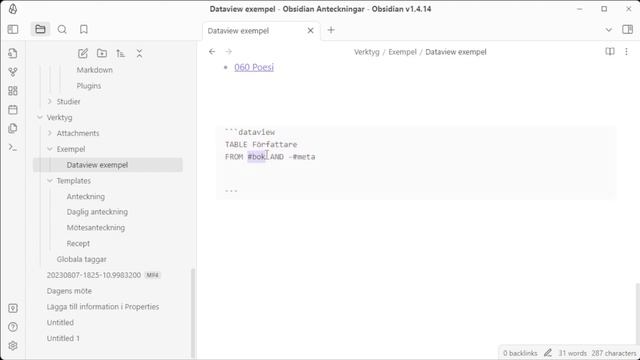Click the editor vertical scrollbar

pos(637,313)
